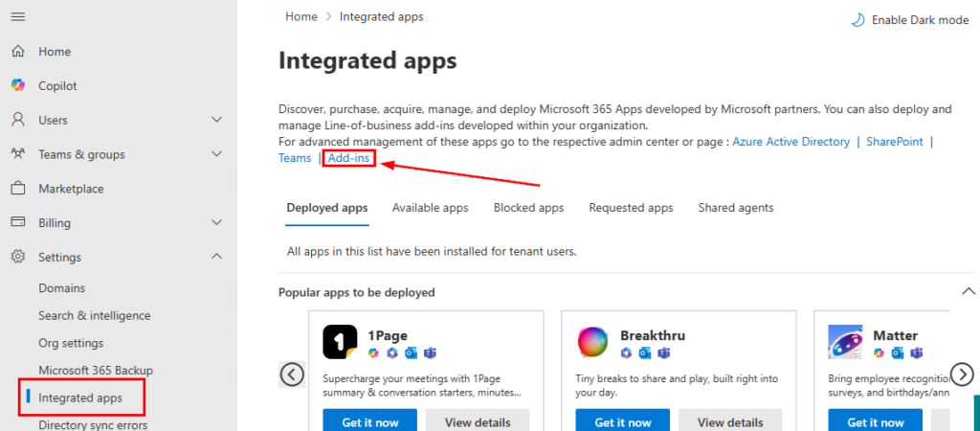Screen dimensions: 980x431
Task: Click the Matter app logo
Action: click(845, 342)
